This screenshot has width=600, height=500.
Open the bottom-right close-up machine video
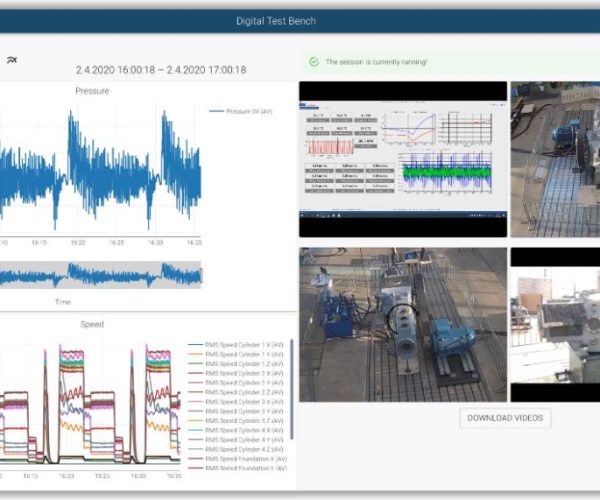pos(555,324)
